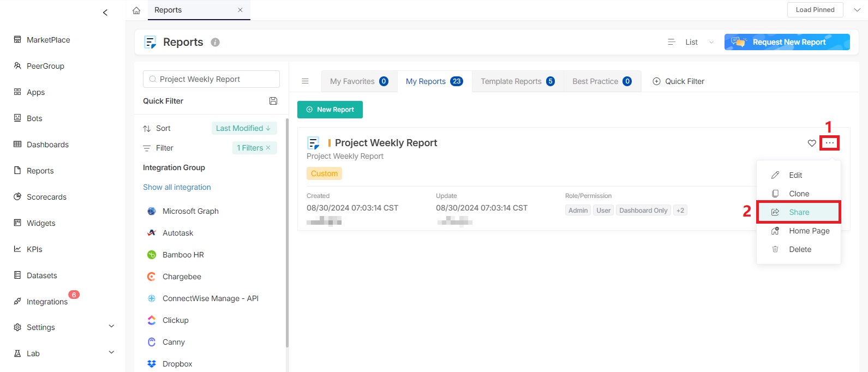Select Delete in the context menu
This screenshot has width=868, height=372.
[799, 249]
